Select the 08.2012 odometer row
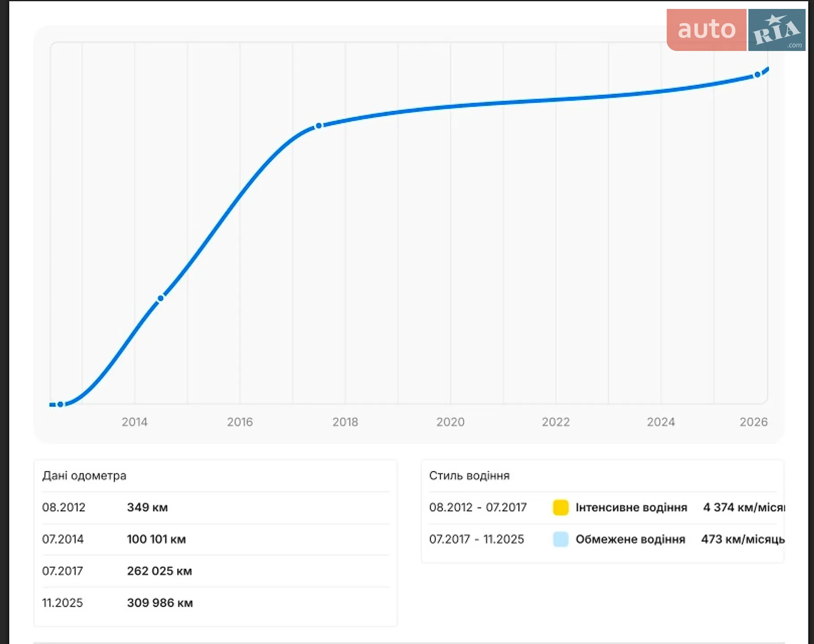The image size is (814, 644). [x=216, y=508]
